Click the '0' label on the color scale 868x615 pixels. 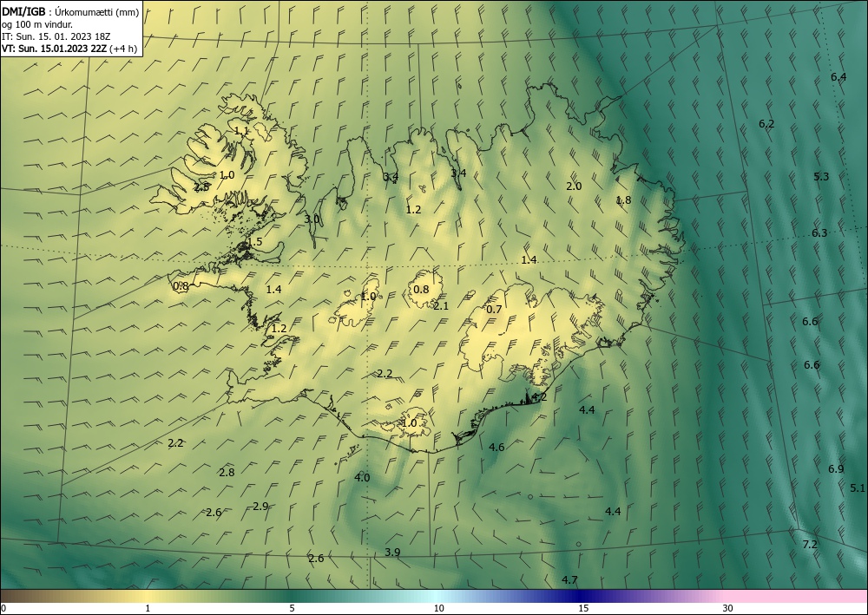click(3, 608)
